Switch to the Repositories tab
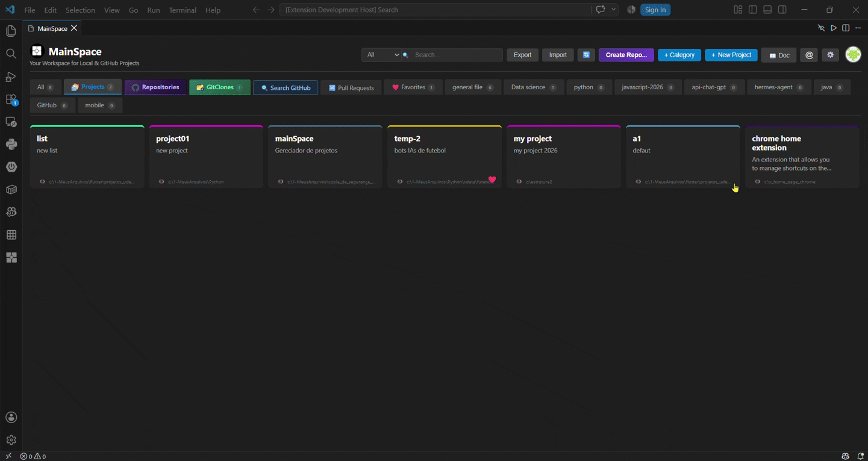Screen dimensions: 868x461 click(155, 87)
